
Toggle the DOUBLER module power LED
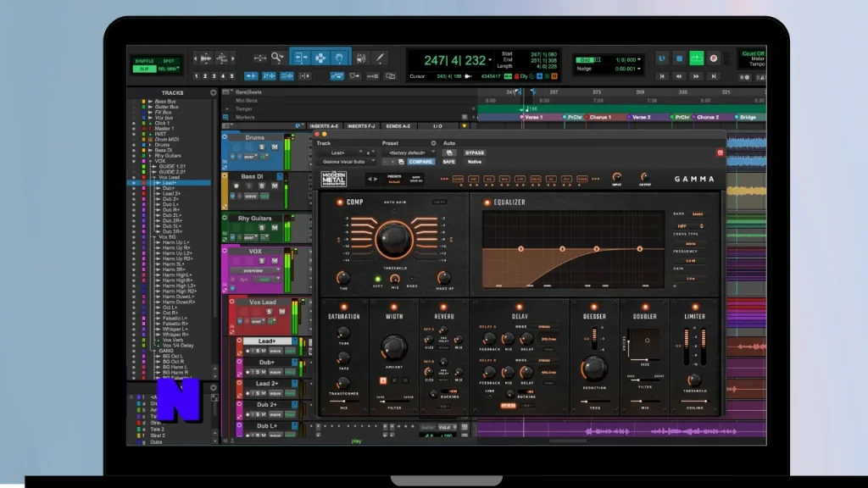click(645, 307)
